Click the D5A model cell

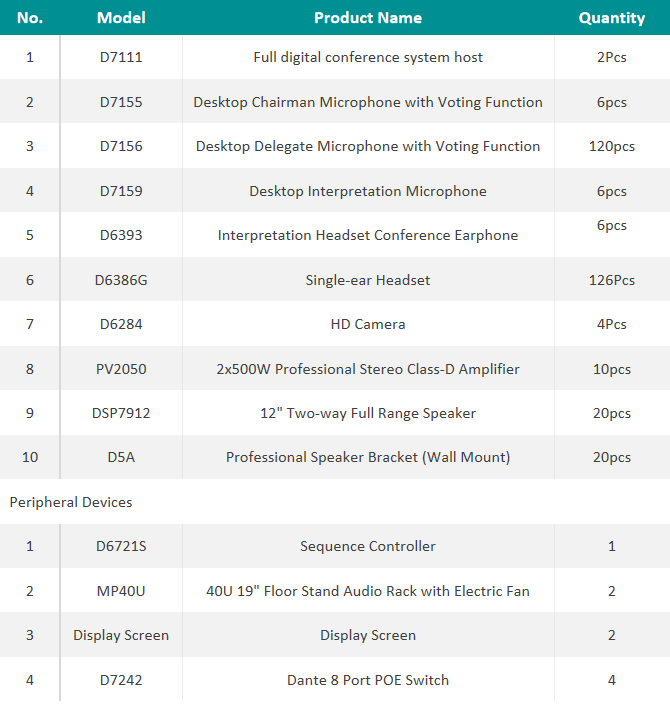coord(121,457)
